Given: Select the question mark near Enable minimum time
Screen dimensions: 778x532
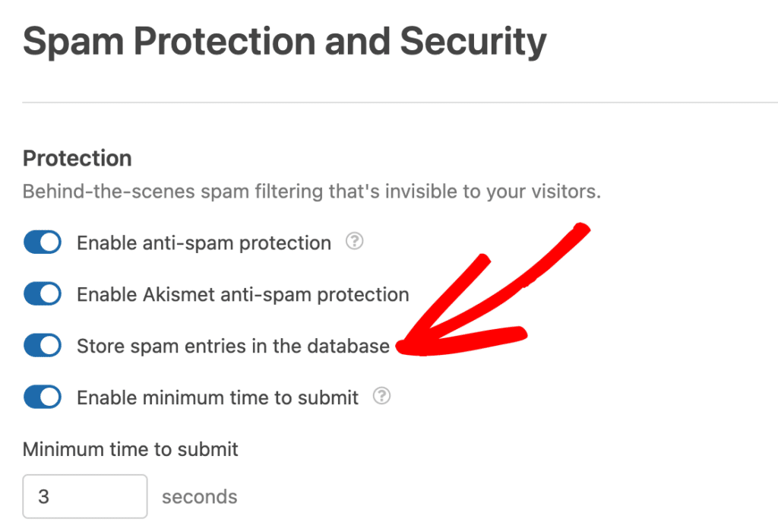Looking at the screenshot, I should pyautogui.click(x=383, y=396).
